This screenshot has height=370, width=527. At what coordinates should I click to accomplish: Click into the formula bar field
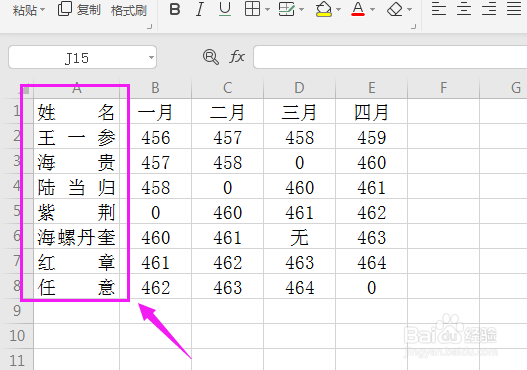tap(390, 57)
